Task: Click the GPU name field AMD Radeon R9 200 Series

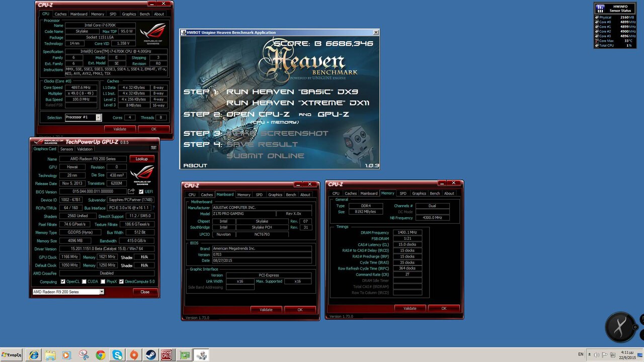Action: click(93, 159)
